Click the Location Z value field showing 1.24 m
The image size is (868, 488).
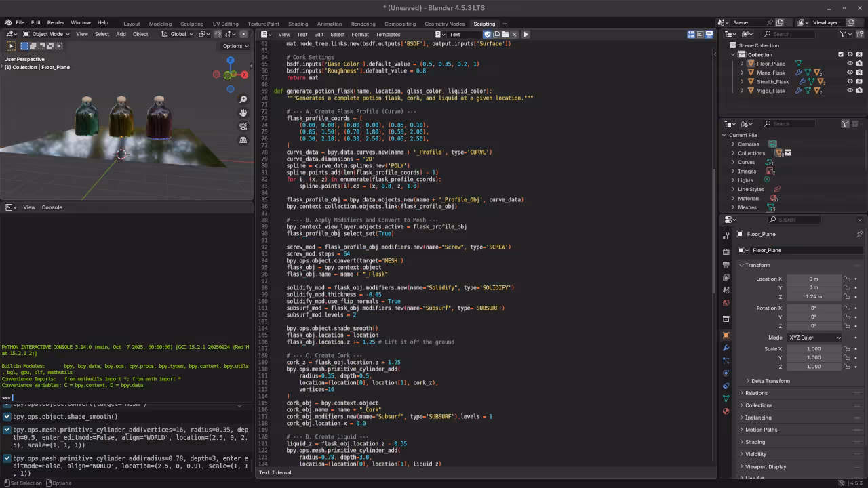814,297
